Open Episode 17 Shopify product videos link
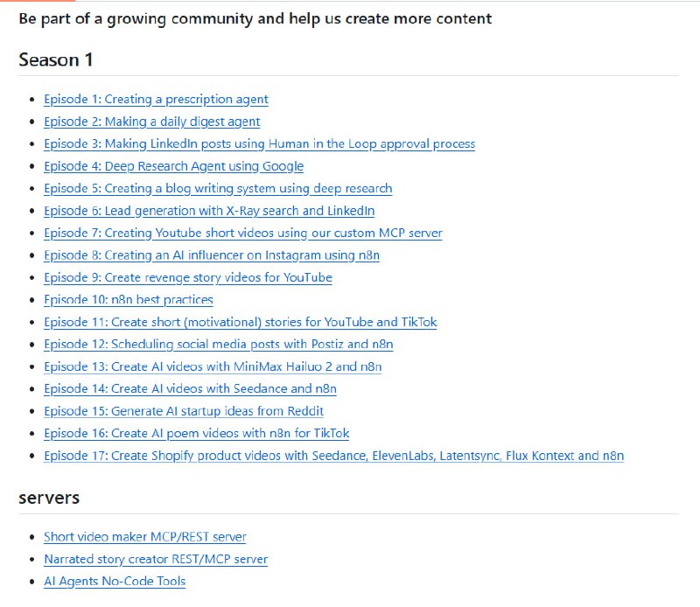 (x=333, y=456)
